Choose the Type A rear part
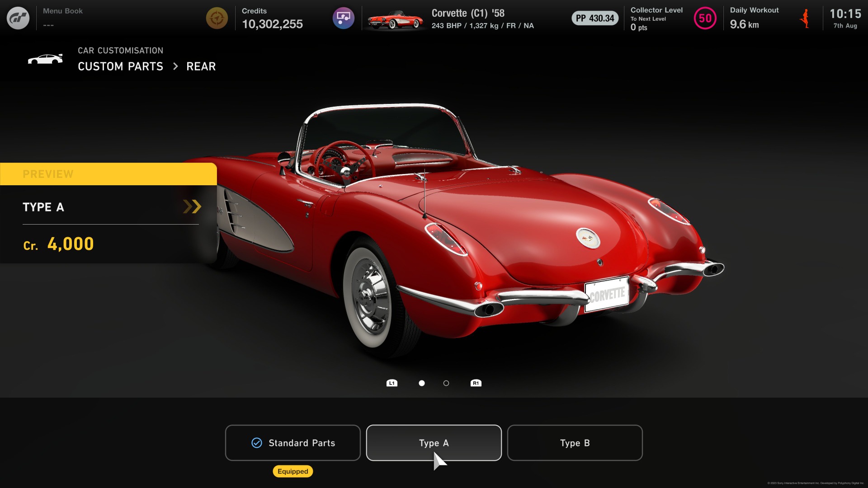Image resolution: width=868 pixels, height=488 pixels. pos(434,443)
